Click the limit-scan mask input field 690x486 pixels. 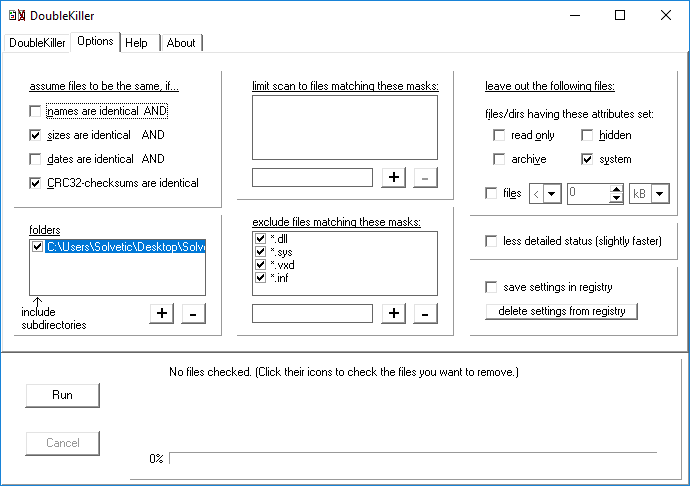(x=312, y=177)
